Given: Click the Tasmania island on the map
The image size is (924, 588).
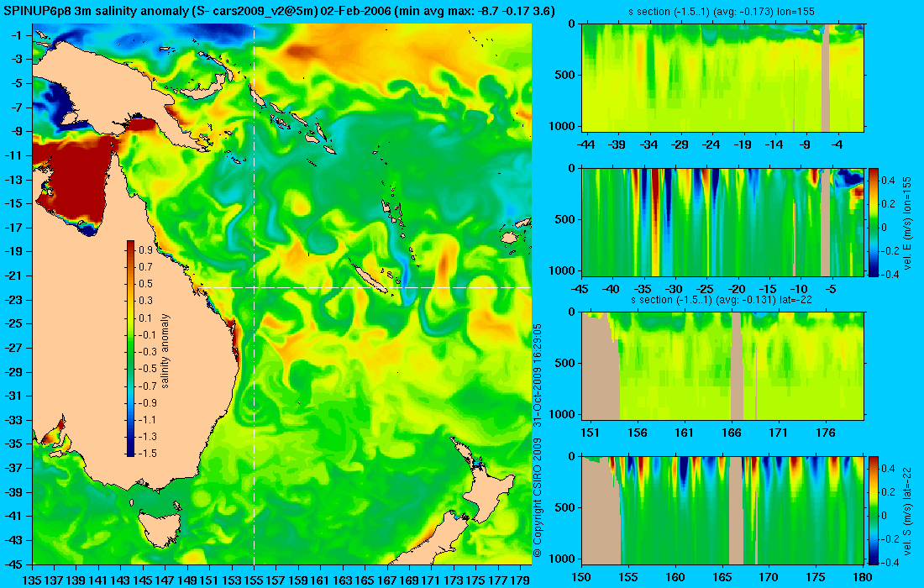Looking at the screenshot, I should click(158, 528).
